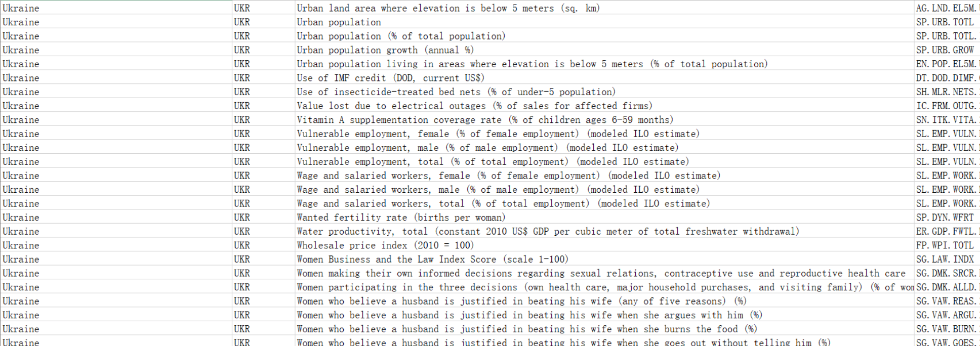This screenshot has height=346, width=980.
Task: Select the Ukraine cell beside 'Use of IMF credit'
Action: (x=21, y=78)
